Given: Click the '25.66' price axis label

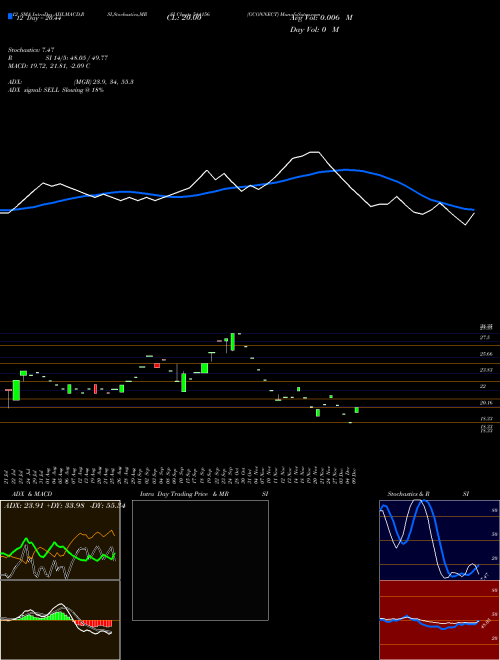Looking at the screenshot, I should pyautogui.click(x=486, y=354).
